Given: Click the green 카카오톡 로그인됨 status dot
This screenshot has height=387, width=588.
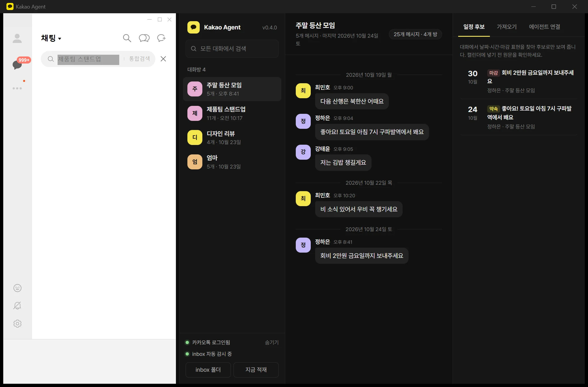Looking at the screenshot, I should coord(187,342).
